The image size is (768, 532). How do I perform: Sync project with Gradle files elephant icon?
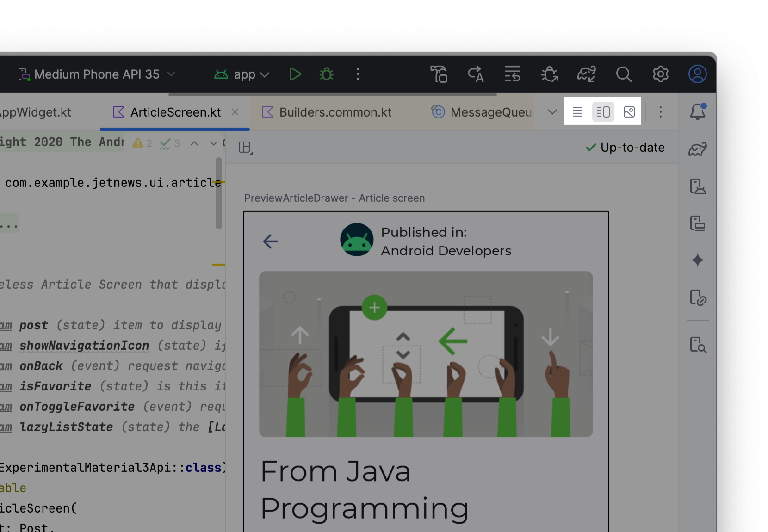(x=586, y=74)
